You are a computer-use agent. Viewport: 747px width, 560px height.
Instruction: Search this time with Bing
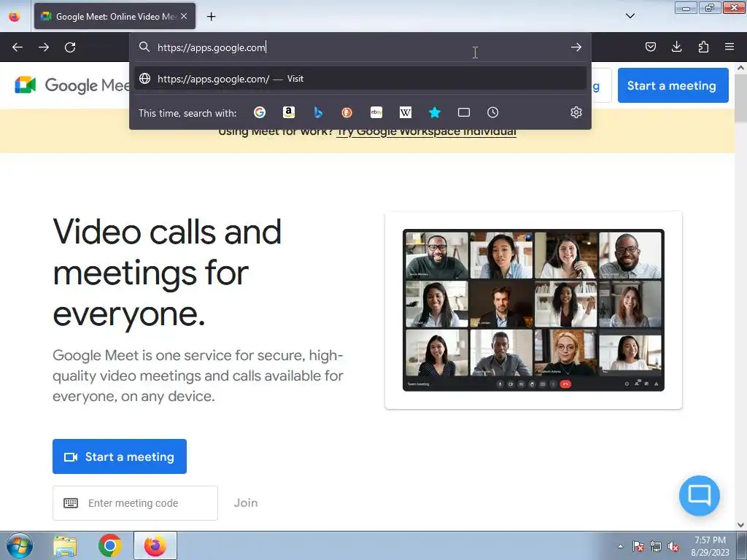point(318,112)
